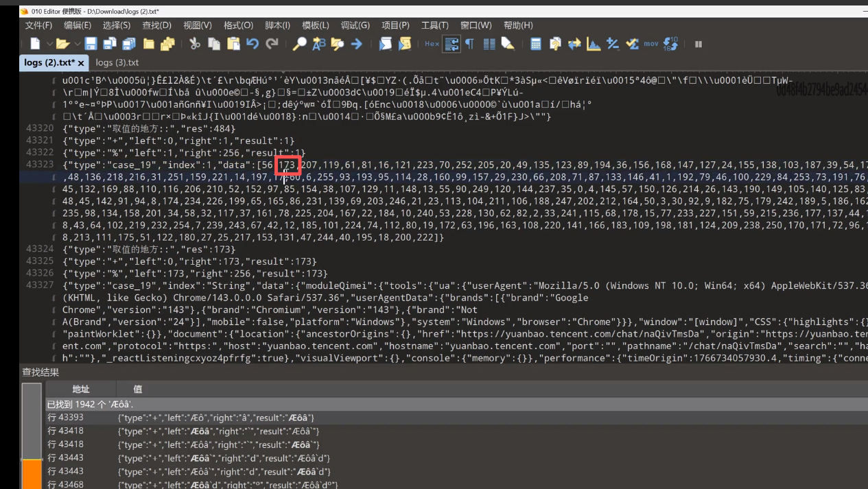The image size is (868, 489).
Task: Open the 格式(O) menu
Action: [238, 25]
